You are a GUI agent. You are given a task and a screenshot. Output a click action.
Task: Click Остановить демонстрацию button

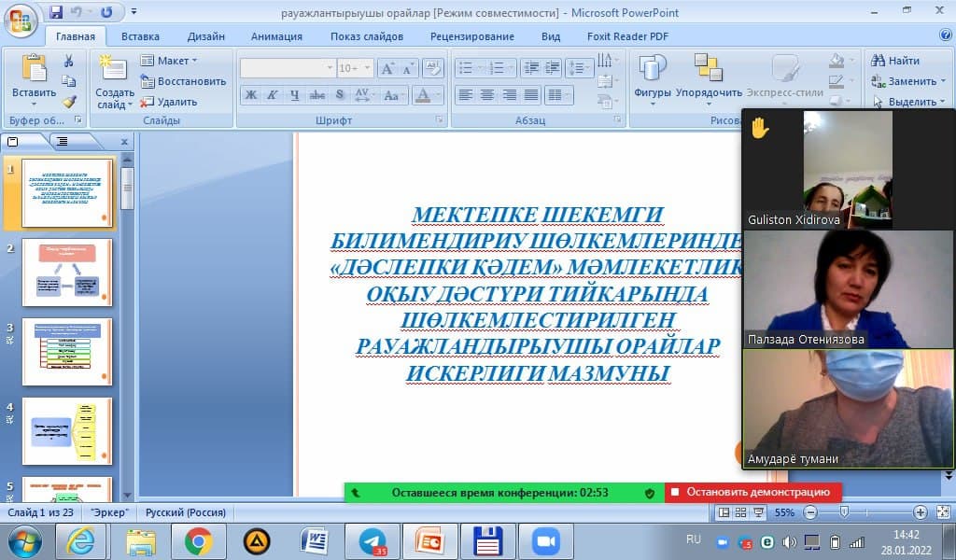click(753, 492)
